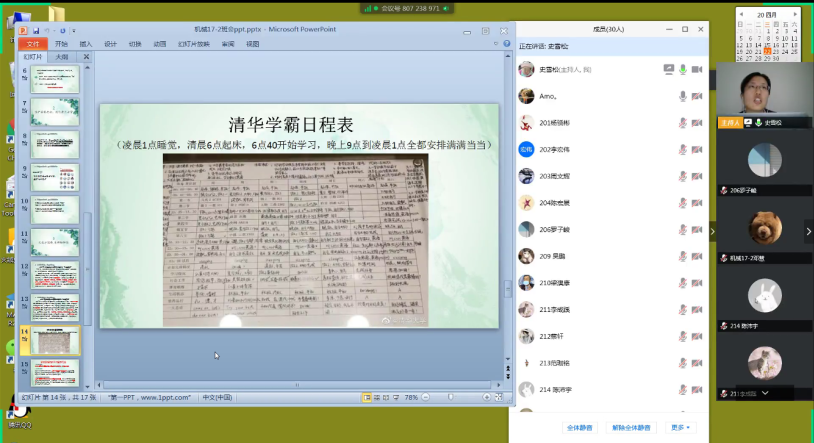Click the 全体静音 button
The image size is (814, 443).
pos(580,428)
